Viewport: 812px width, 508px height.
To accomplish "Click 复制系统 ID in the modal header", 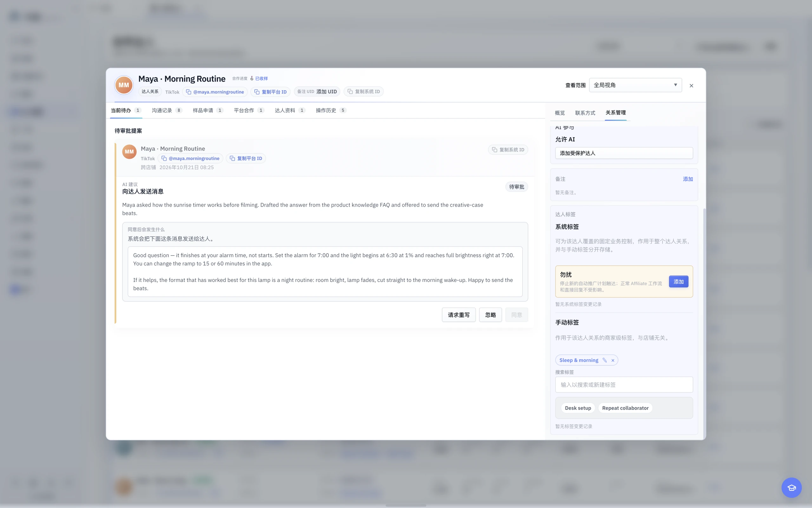I will pyautogui.click(x=364, y=91).
